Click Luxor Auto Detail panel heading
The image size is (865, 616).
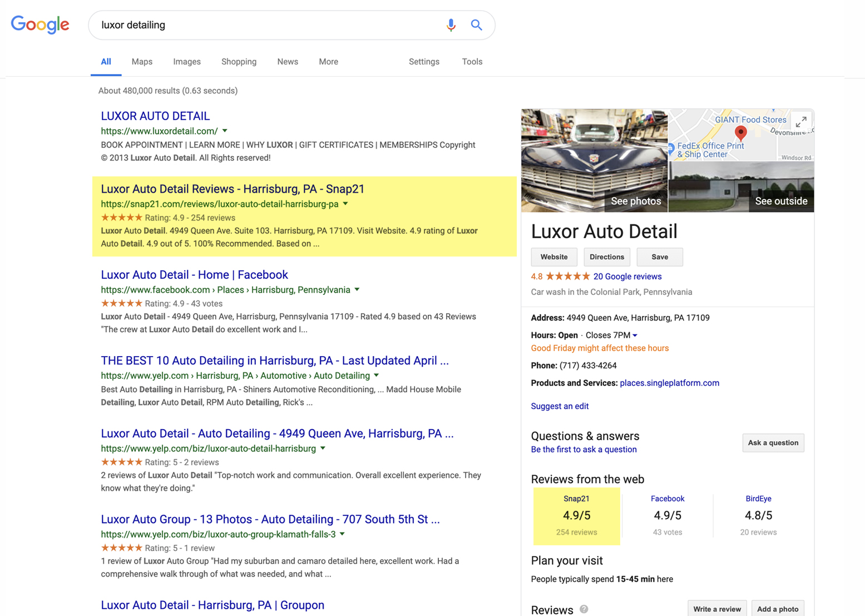click(604, 231)
